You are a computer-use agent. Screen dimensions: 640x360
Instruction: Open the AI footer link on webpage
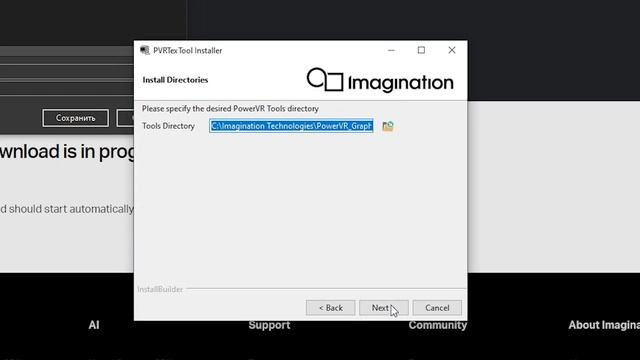pos(94,325)
